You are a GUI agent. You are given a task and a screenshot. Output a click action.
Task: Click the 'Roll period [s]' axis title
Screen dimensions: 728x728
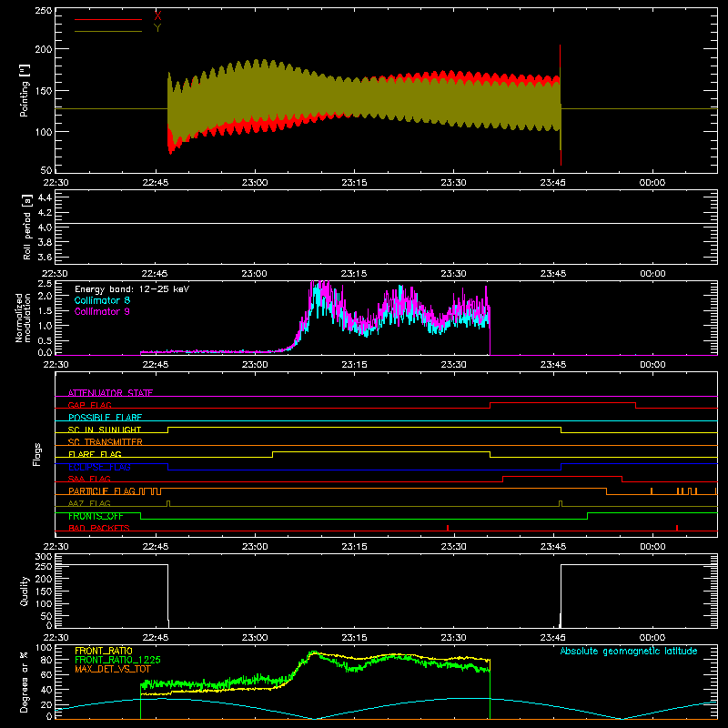click(27, 227)
